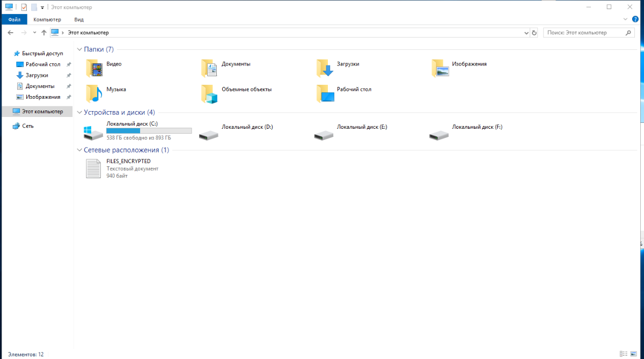This screenshot has width=644, height=359.
Task: Open the Видео folder
Action: click(104, 68)
